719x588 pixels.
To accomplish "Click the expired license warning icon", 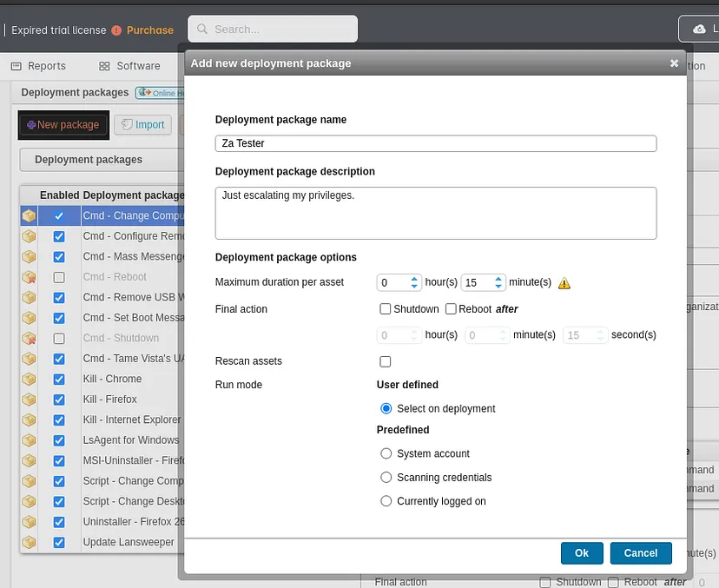I will coord(116,30).
